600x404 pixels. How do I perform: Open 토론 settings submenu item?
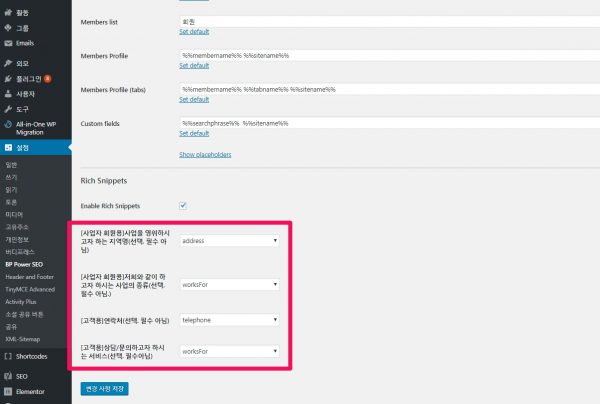click(11, 202)
